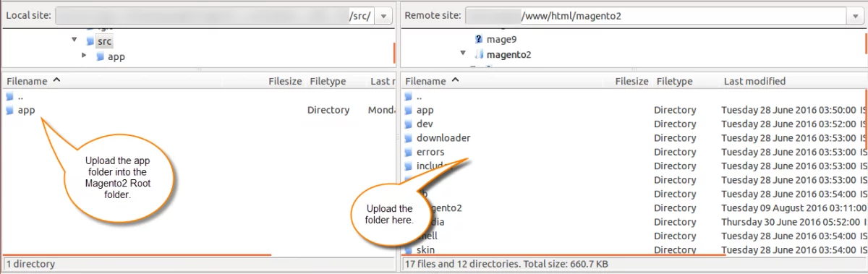Viewport: 868px width, 274px height.
Task: Click the app folder icon in local tree
Action: point(100,56)
